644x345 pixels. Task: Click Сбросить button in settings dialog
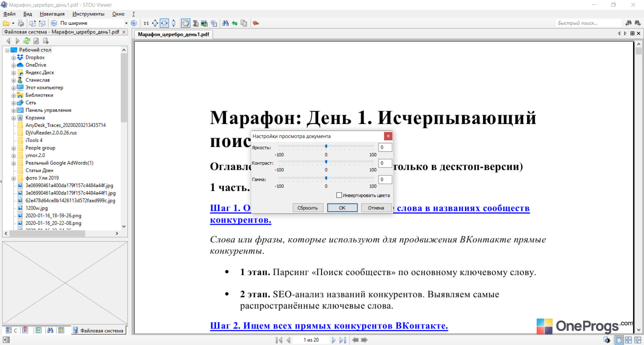[x=308, y=208]
